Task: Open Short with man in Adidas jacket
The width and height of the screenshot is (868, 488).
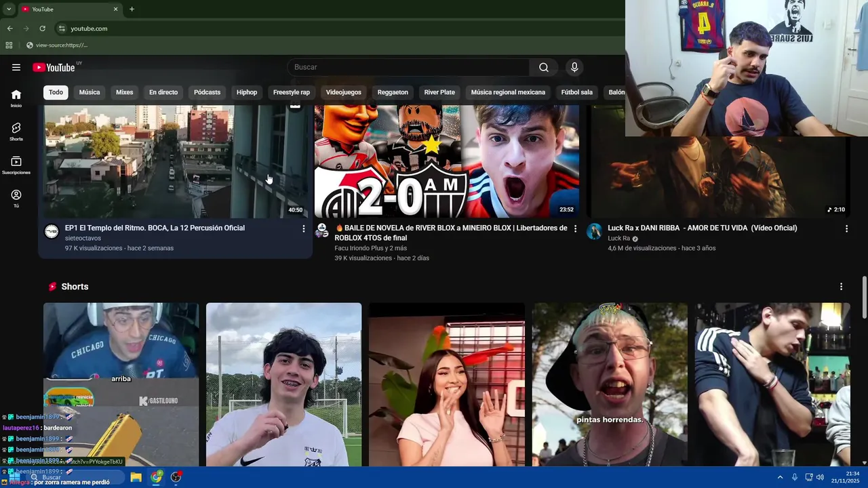Action: point(772,384)
